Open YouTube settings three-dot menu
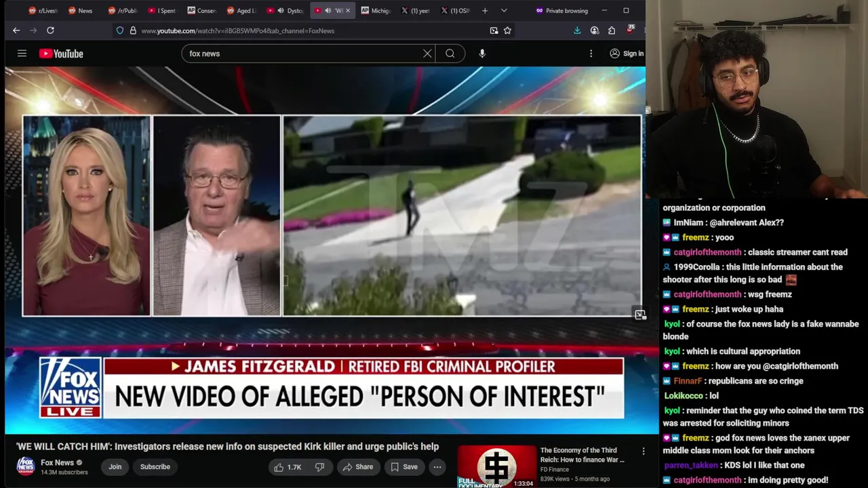 (x=591, y=54)
